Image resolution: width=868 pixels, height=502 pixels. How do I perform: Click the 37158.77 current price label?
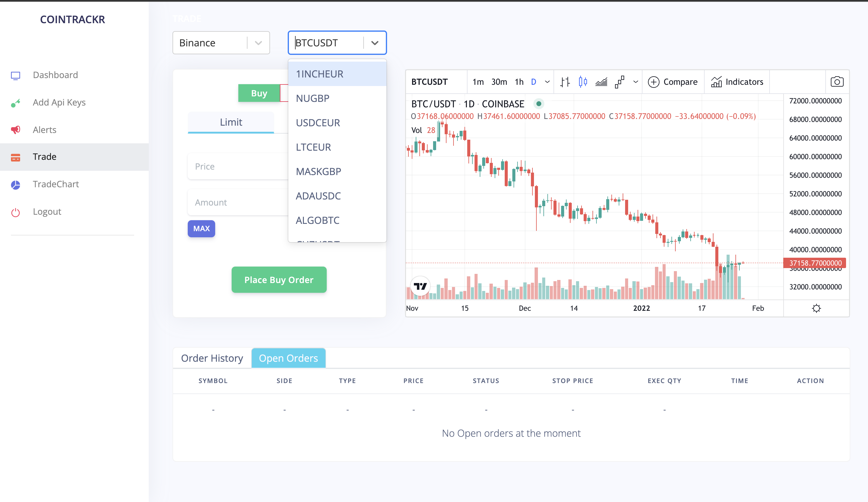pos(815,263)
